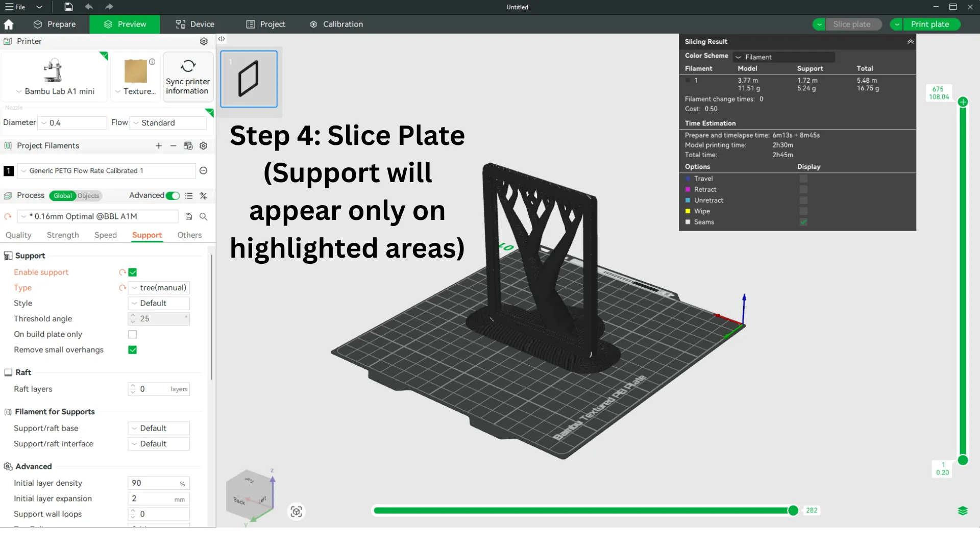Click the layers icon at bottom right
980x551 pixels.
tap(963, 511)
